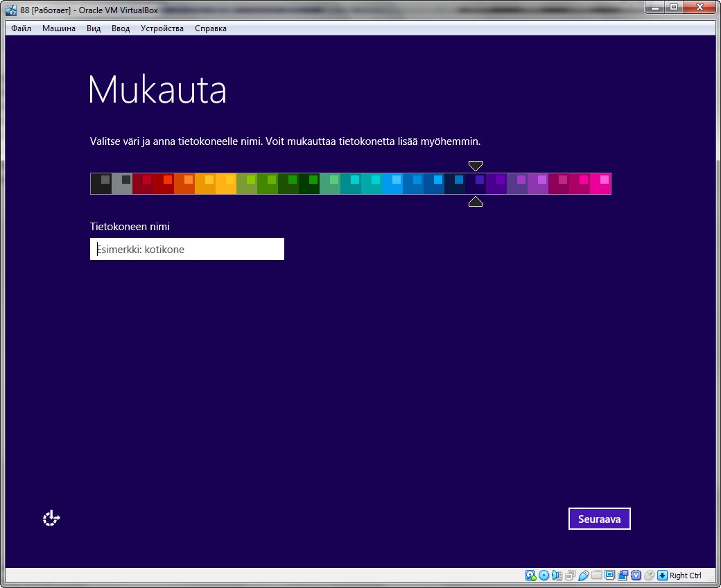The height and width of the screenshot is (588, 721).
Task: Choose the bright pink color swatch
Action: pyautogui.click(x=600, y=184)
